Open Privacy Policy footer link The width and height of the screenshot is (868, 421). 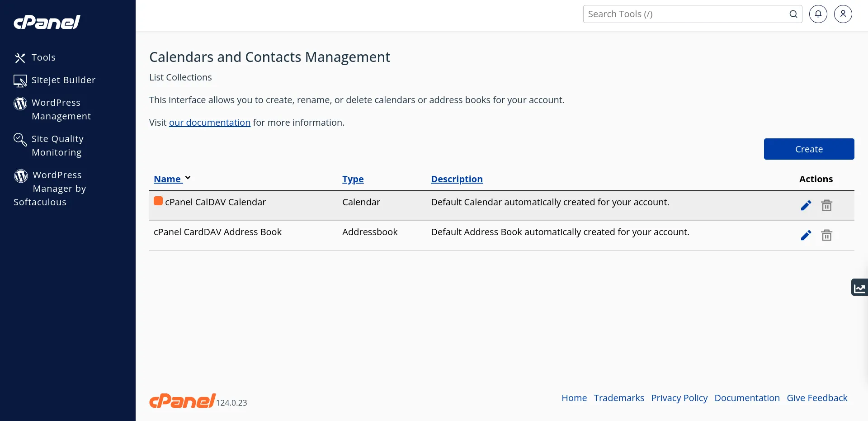point(679,398)
